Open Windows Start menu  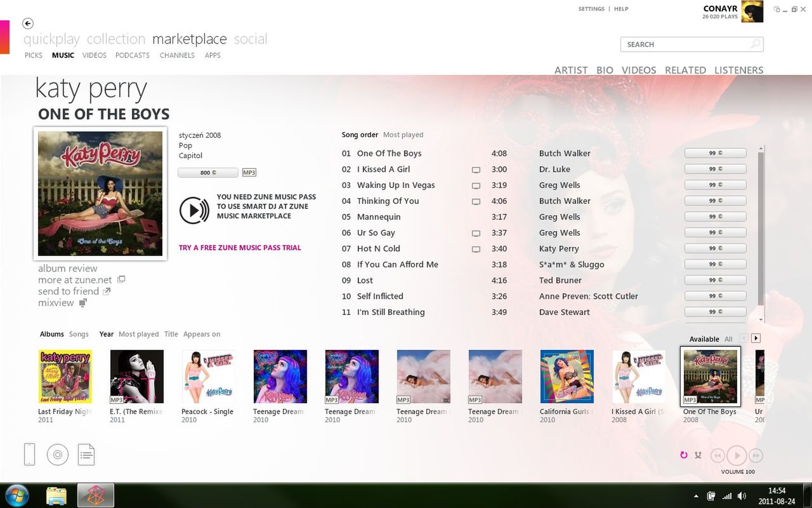(x=17, y=495)
